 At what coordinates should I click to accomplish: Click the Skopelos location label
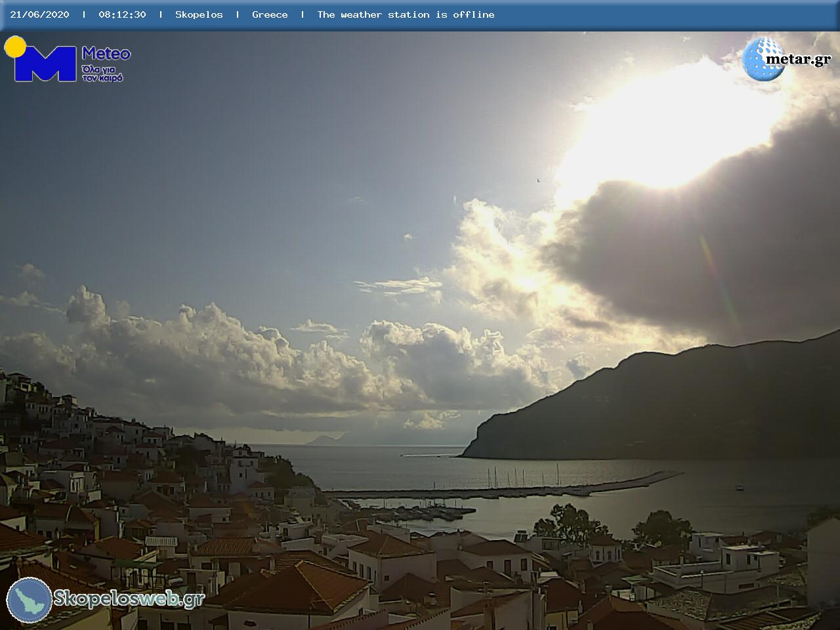click(x=199, y=14)
